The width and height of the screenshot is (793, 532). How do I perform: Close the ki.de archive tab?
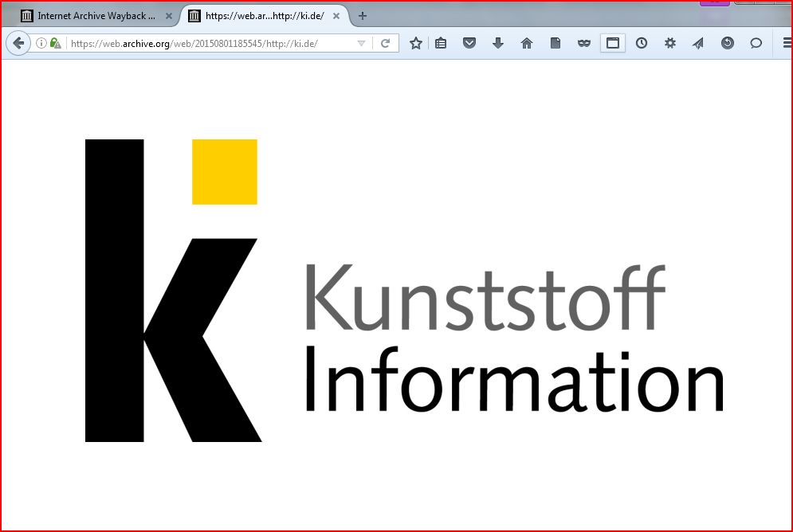[336, 16]
